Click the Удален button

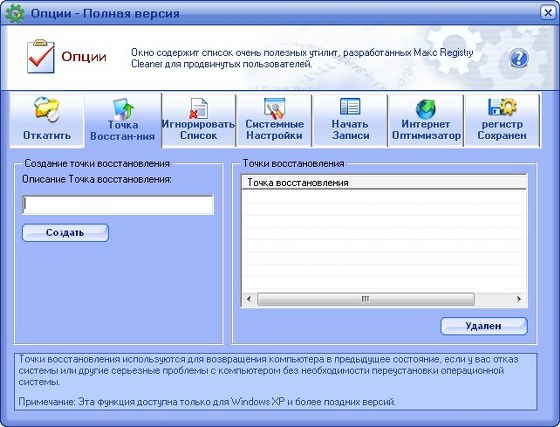click(484, 326)
